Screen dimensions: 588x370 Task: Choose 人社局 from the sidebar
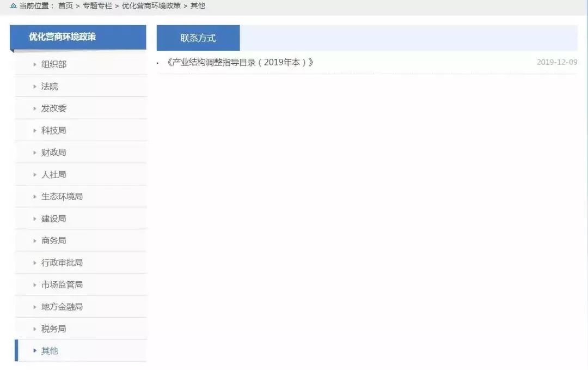point(54,175)
